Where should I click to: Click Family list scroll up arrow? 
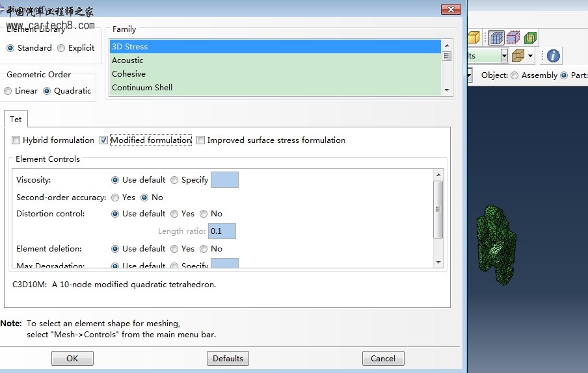447,45
